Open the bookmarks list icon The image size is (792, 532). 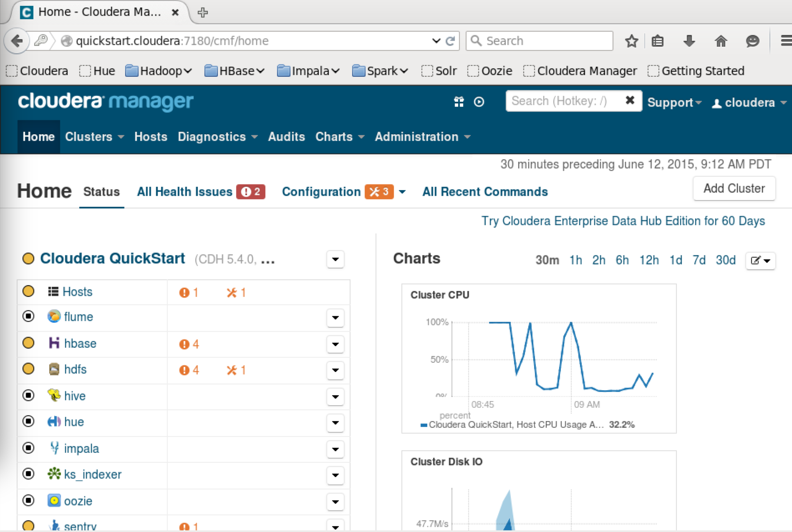[x=658, y=41]
